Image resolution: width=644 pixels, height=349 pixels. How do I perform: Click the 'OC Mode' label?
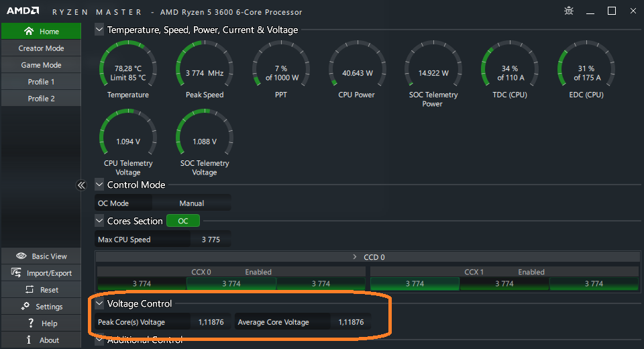(x=113, y=203)
